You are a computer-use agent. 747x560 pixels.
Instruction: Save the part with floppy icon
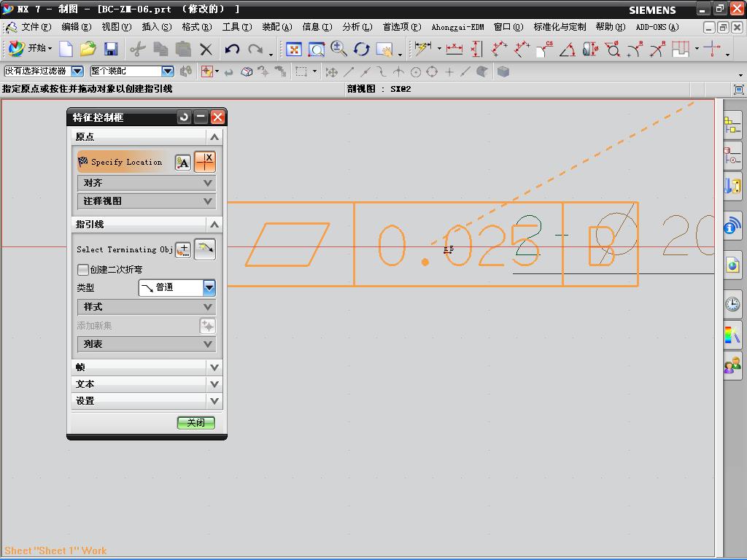111,49
